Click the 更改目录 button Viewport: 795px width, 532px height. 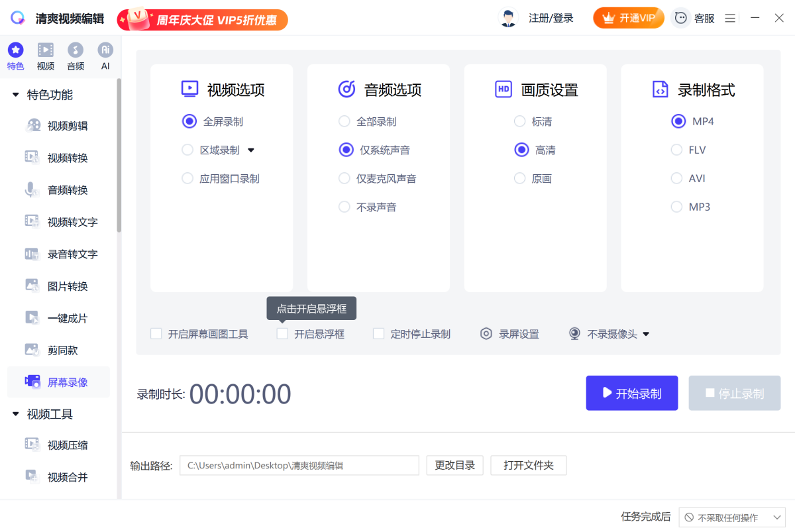(x=454, y=465)
